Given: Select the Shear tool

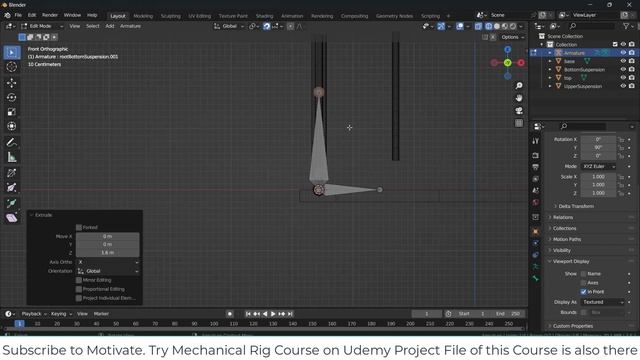Looking at the screenshot, I should (11, 218).
